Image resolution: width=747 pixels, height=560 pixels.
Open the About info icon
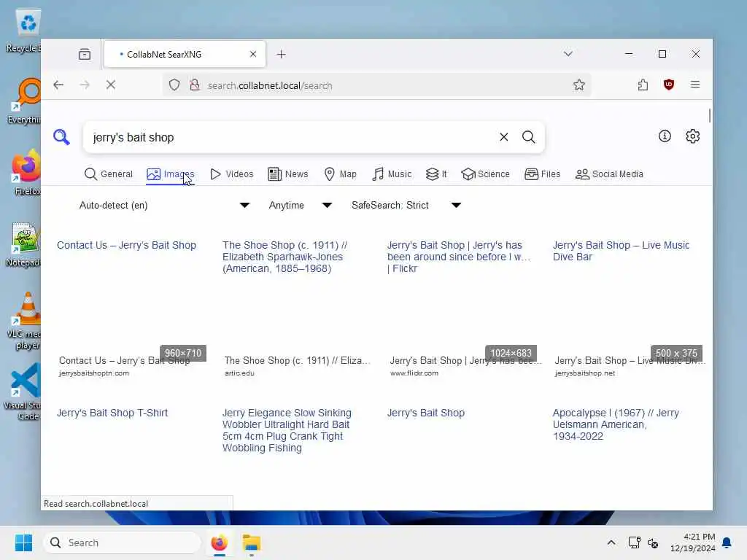point(665,136)
